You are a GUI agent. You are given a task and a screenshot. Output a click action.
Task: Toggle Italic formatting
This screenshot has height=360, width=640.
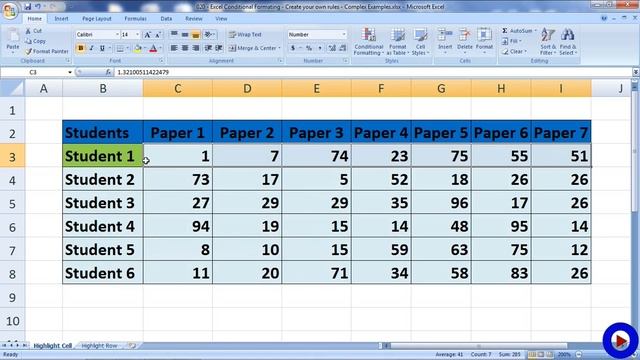[x=91, y=48]
